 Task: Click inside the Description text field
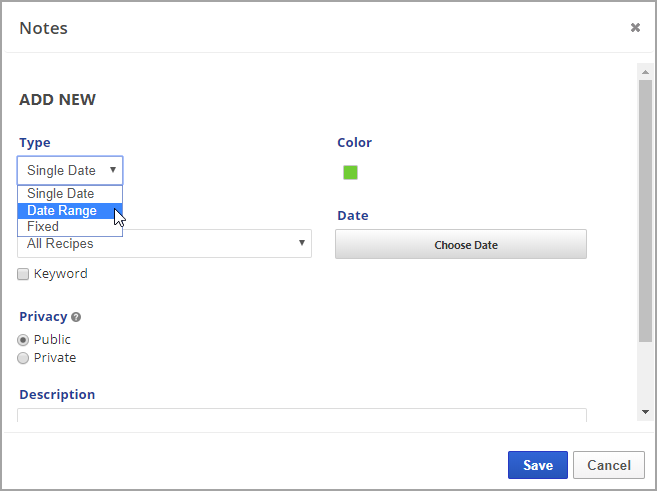click(300, 416)
